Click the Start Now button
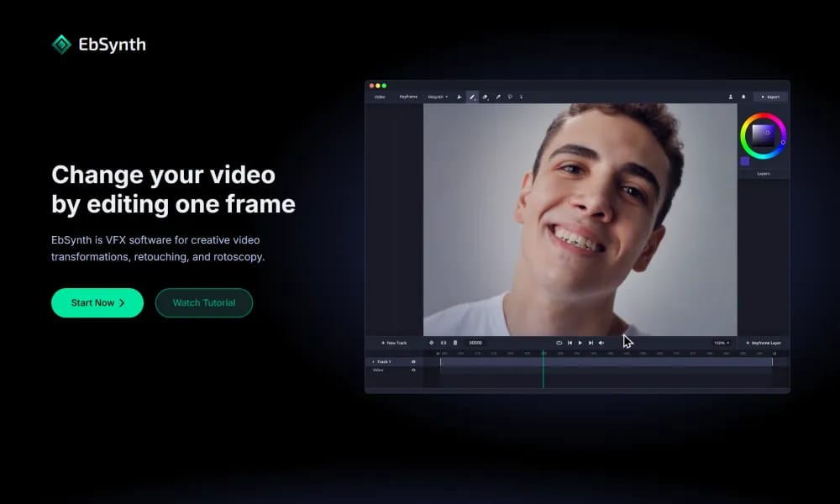The height and width of the screenshot is (504, 840). click(97, 302)
